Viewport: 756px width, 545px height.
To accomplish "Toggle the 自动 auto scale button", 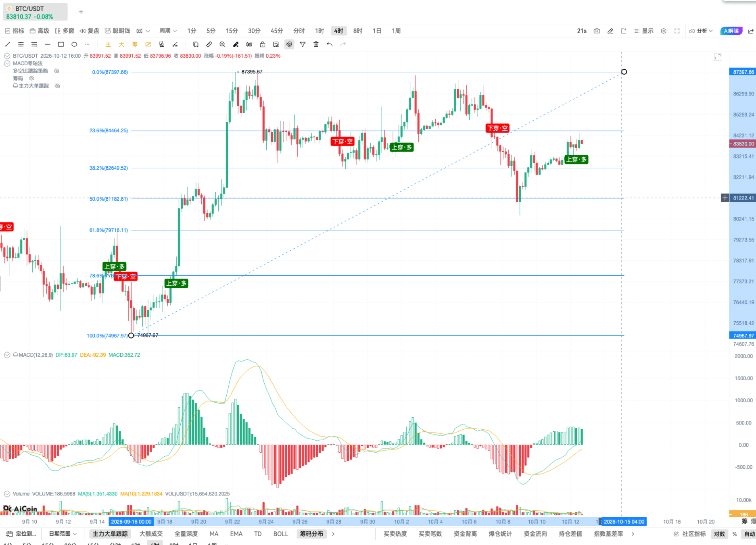I will click(x=749, y=534).
